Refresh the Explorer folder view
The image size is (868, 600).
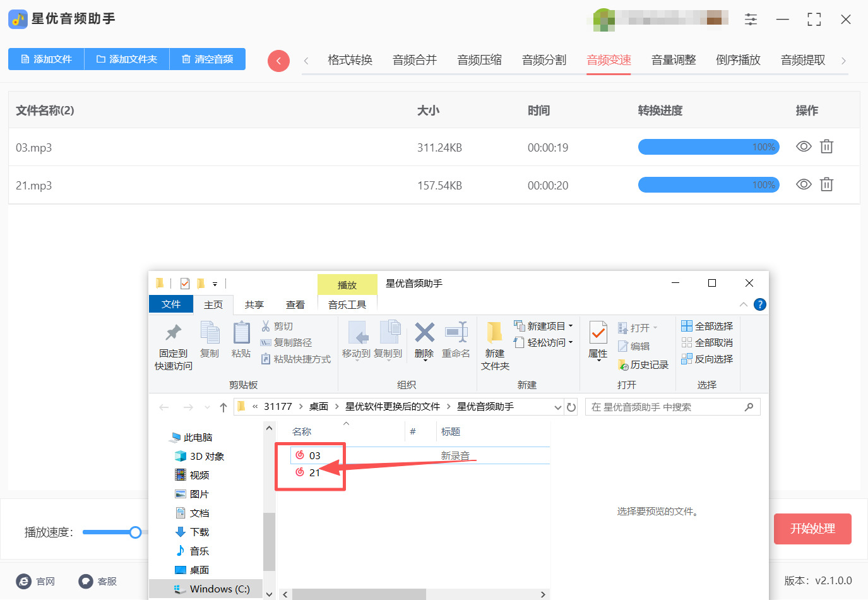pos(571,407)
